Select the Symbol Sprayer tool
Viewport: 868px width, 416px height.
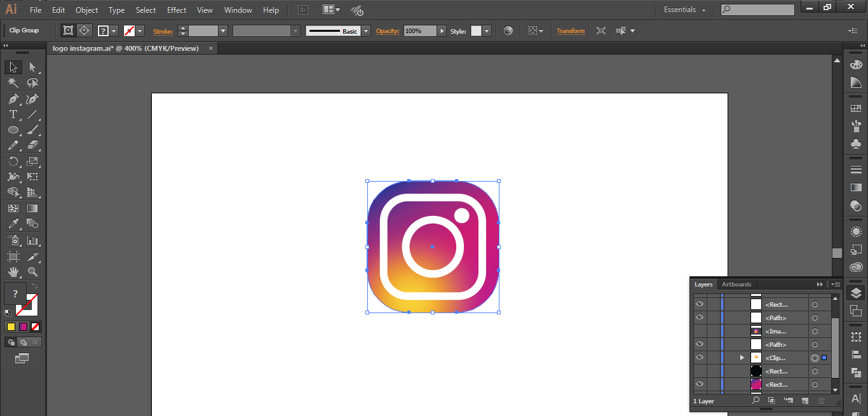pyautogui.click(x=13, y=240)
